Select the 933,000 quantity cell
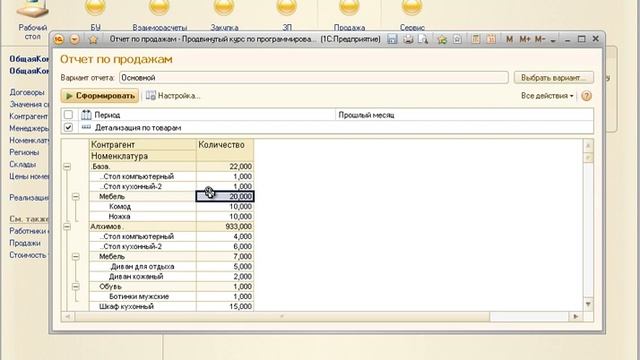Image resolution: width=640 pixels, height=360 pixels. [x=225, y=227]
